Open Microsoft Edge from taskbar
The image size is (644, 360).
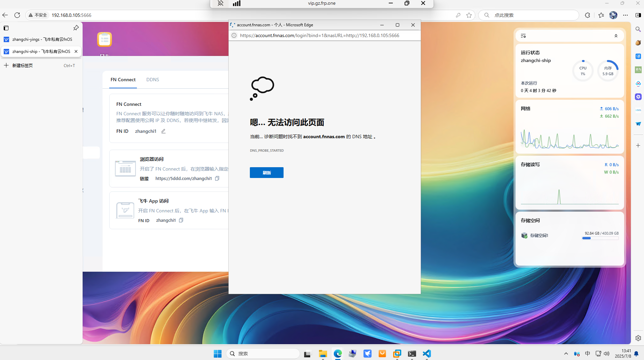coord(338,353)
